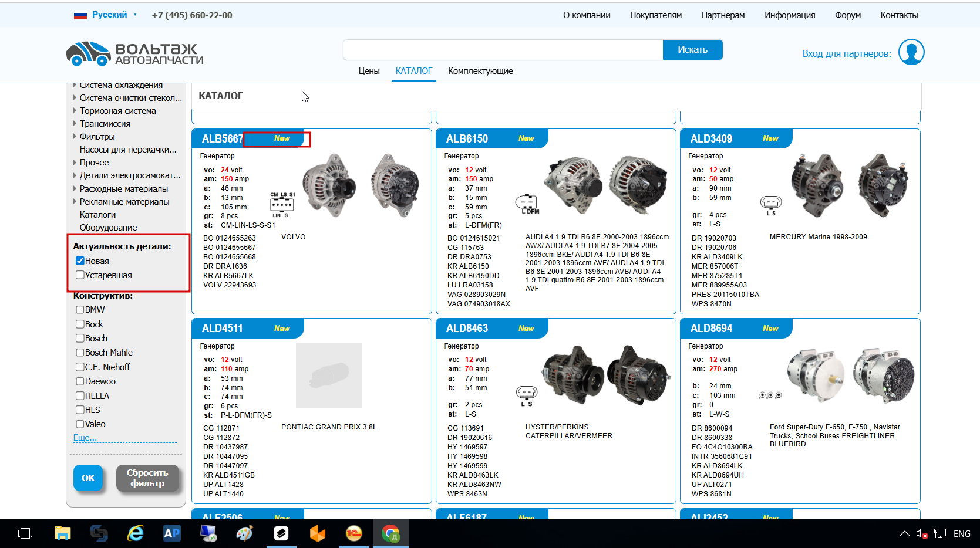Click the muted volume tray icon
This screenshot has width=980, height=548.
922,534
